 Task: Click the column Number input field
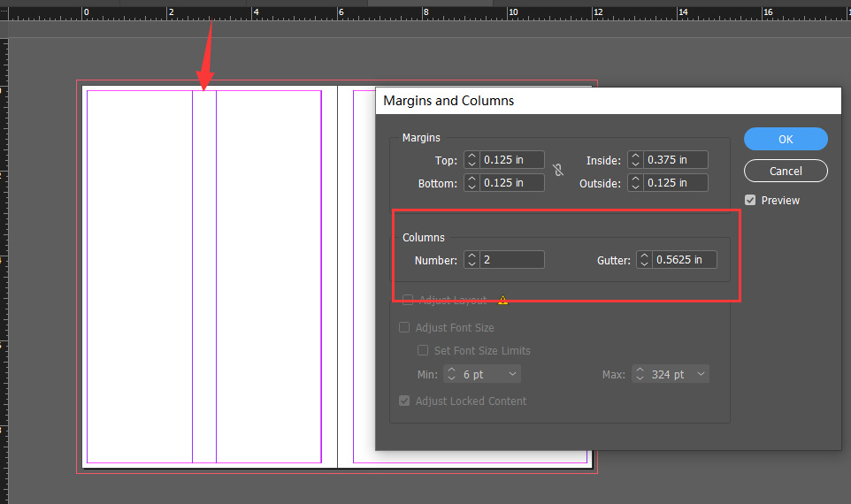(x=512, y=260)
